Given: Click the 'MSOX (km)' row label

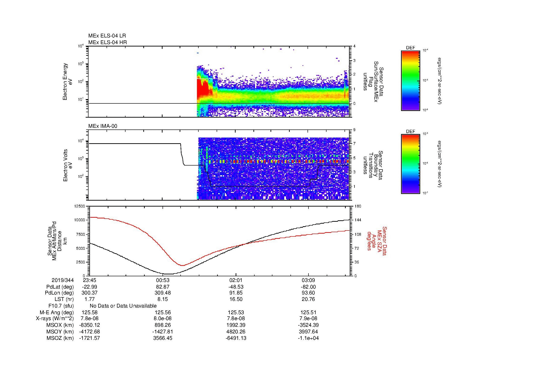Looking at the screenshot, I should pyautogui.click(x=60, y=325).
